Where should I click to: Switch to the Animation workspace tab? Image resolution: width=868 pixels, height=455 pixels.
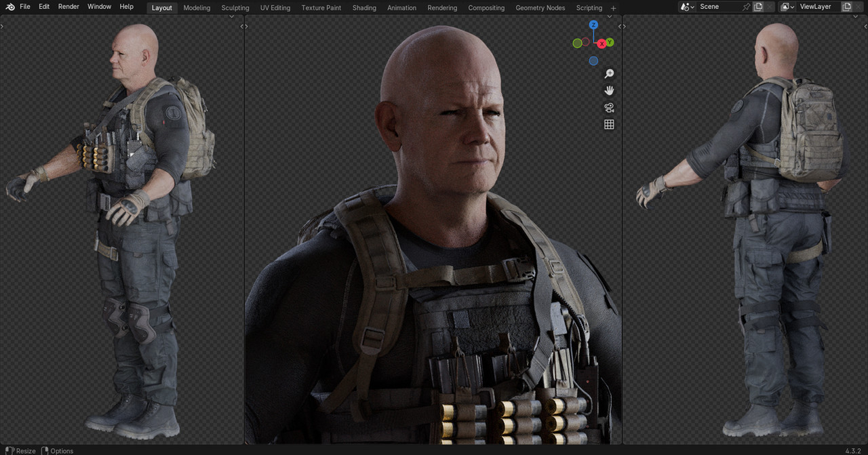pos(401,7)
